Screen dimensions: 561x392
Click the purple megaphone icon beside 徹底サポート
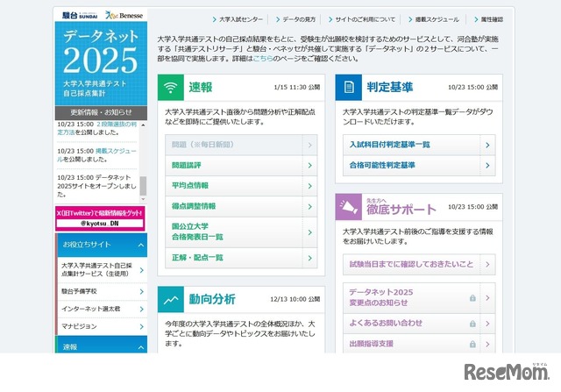tap(349, 207)
